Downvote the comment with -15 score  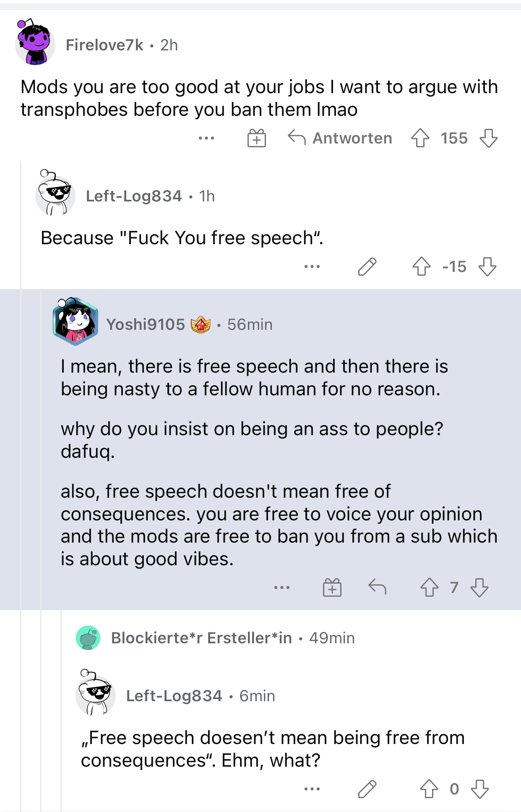point(487,266)
